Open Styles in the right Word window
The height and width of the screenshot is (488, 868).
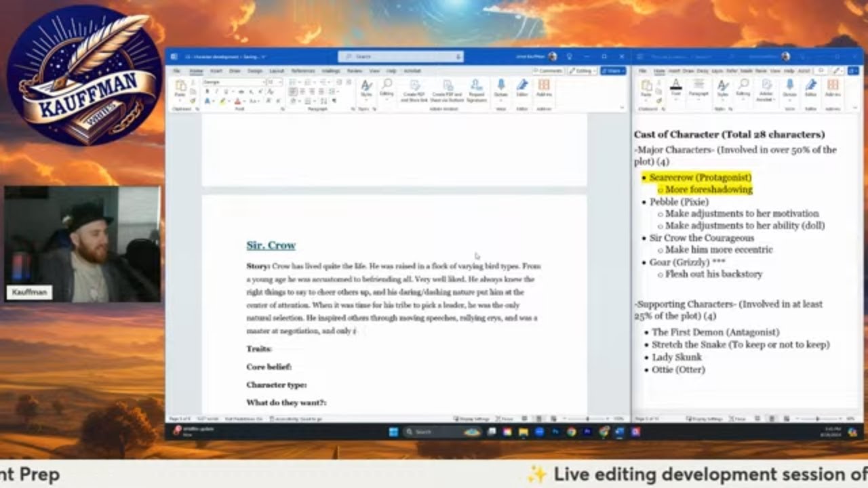(723, 89)
